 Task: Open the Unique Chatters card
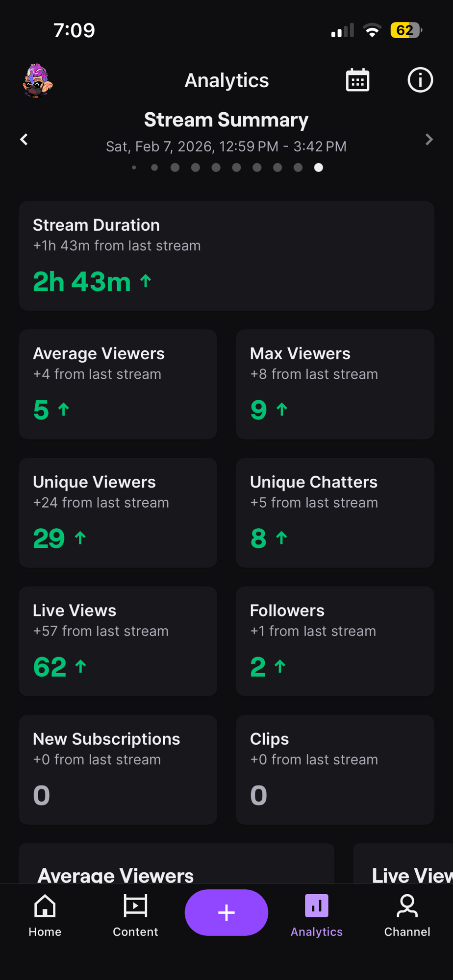(335, 513)
